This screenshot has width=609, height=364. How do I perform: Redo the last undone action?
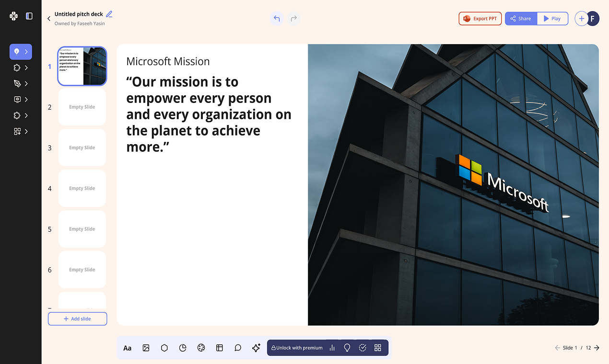pyautogui.click(x=294, y=19)
